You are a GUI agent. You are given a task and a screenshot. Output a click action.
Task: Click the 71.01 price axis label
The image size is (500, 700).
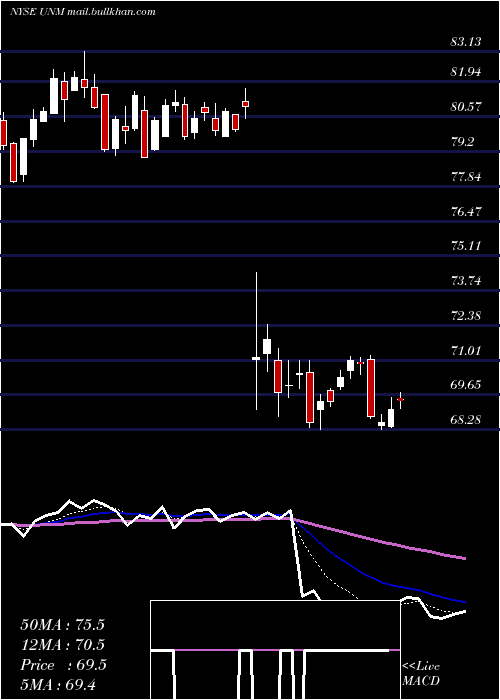(x=466, y=350)
